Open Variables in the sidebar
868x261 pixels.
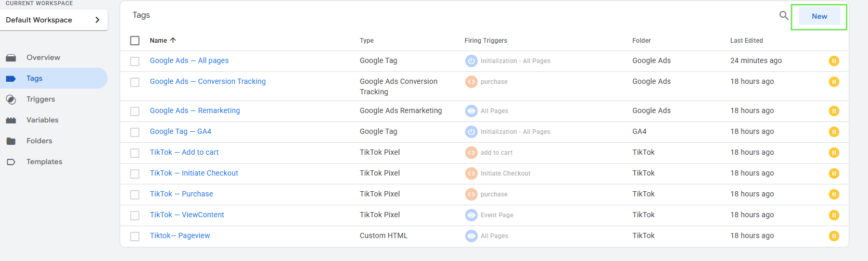43,120
